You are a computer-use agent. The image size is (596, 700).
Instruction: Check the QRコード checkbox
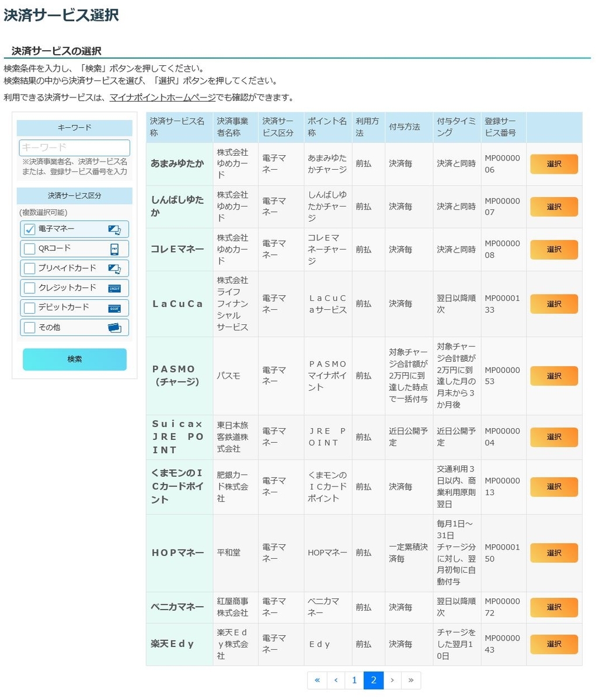[x=30, y=249]
